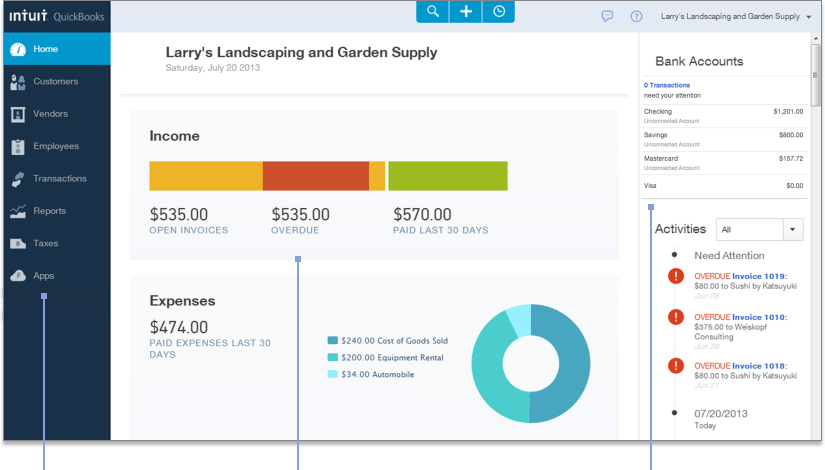Viewport: 825px width, 470px height.
Task: Click overdue alert icon for Invoice 1019
Action: 676,276
